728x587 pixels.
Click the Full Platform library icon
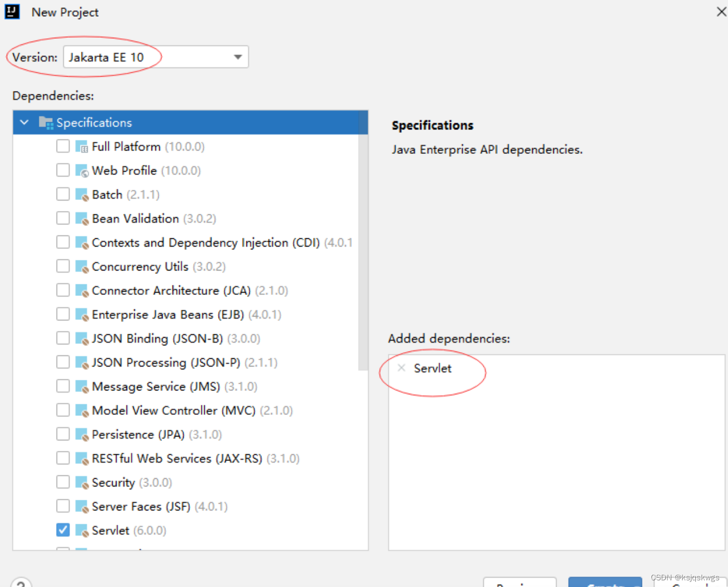82,147
